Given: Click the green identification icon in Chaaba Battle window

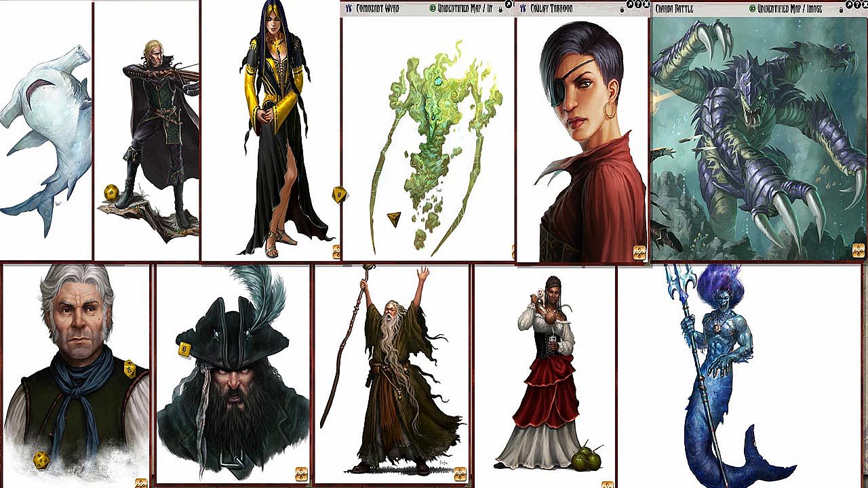Looking at the screenshot, I should (752, 9).
